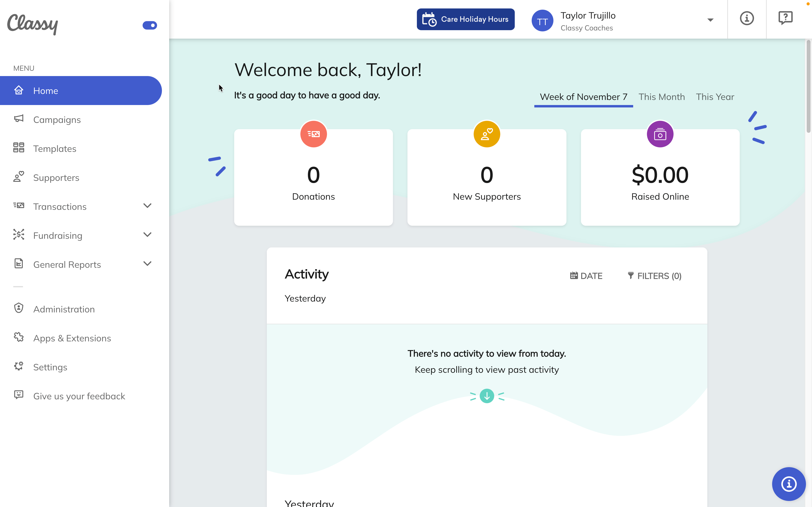
Task: Click the Activity section date input field
Action: coord(586,275)
